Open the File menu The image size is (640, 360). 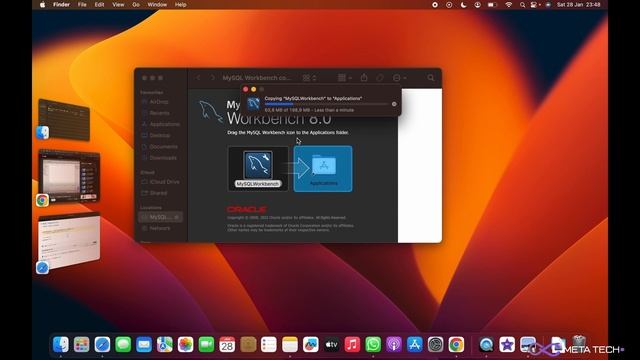(x=82, y=4)
